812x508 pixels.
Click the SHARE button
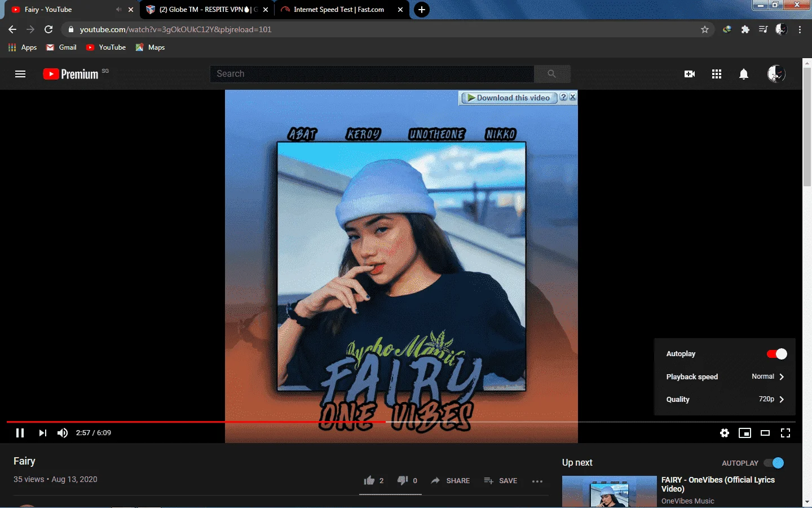coord(451,481)
